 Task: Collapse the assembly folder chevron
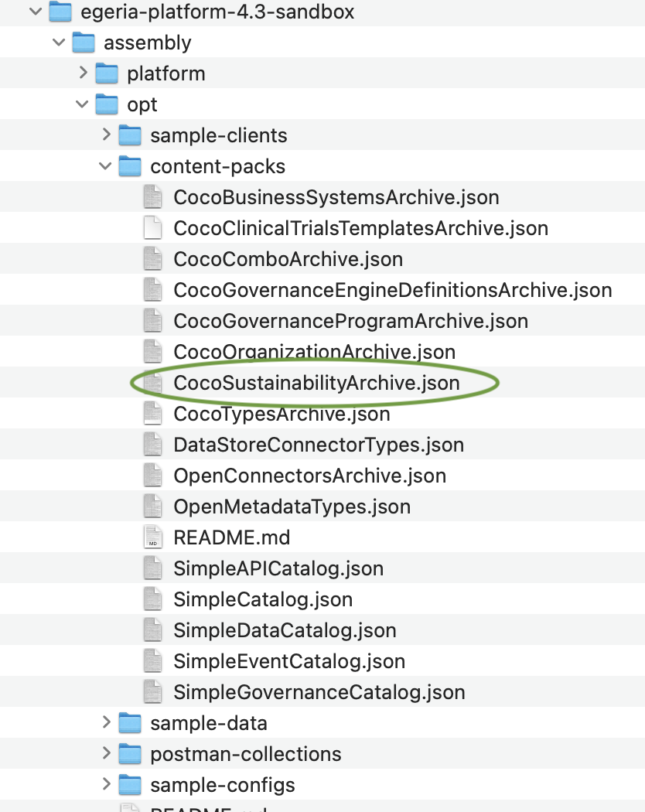click(x=59, y=43)
